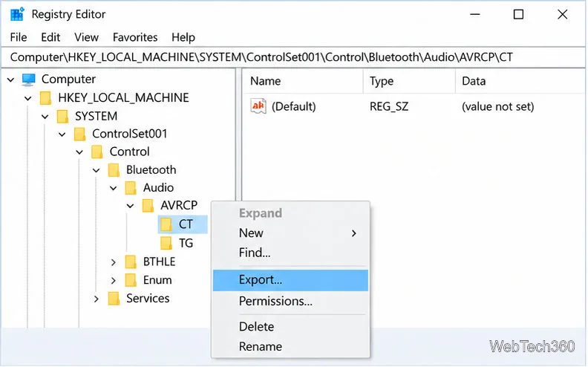Choose Rename from the context menu

[290, 347]
